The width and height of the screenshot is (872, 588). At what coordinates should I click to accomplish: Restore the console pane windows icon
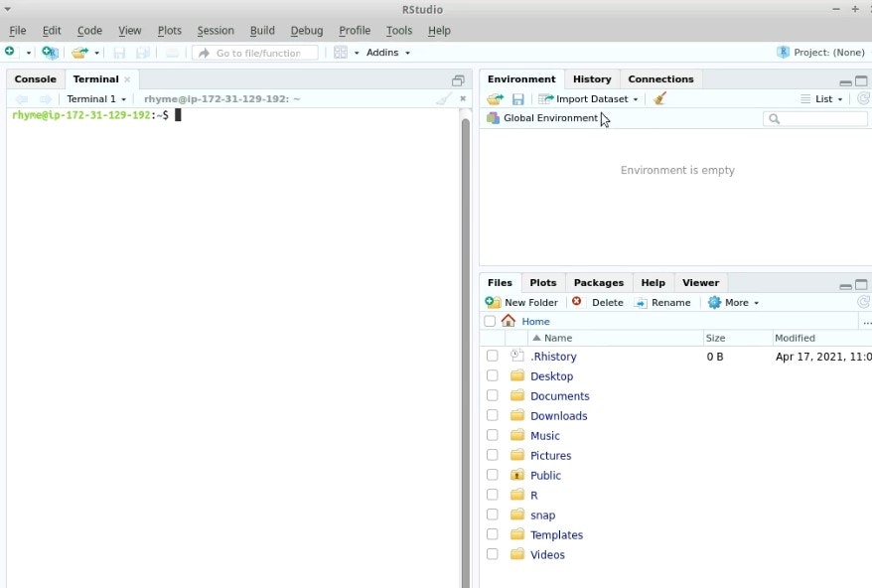coord(458,81)
